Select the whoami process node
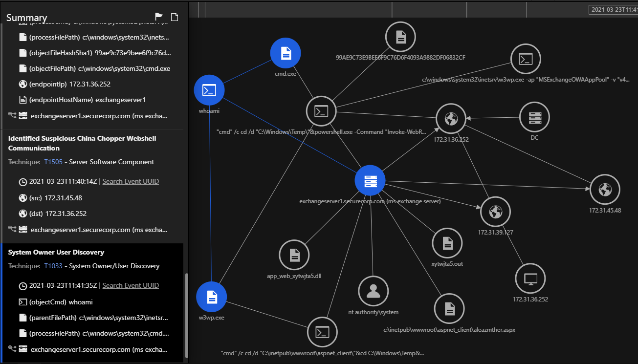 (x=209, y=90)
